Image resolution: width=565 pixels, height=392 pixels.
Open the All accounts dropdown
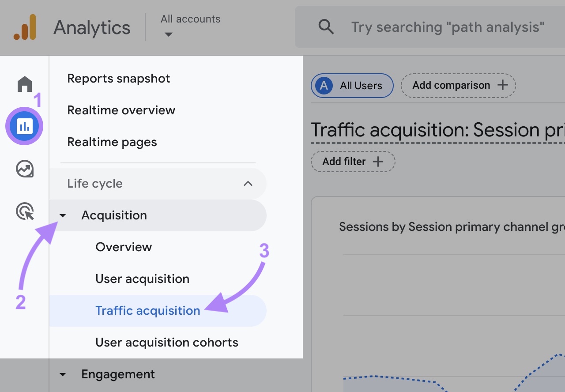coord(190,25)
